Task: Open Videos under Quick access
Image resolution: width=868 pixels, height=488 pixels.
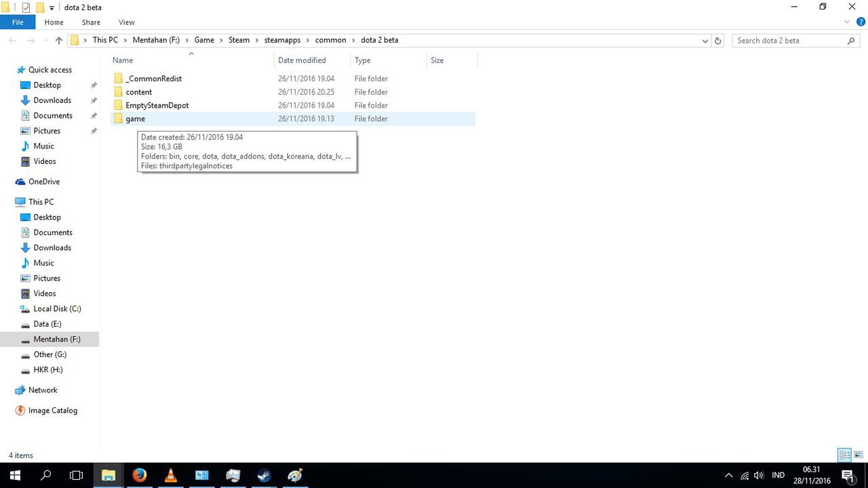Action: click(45, 161)
